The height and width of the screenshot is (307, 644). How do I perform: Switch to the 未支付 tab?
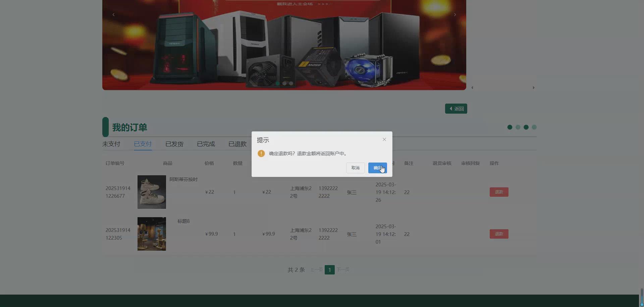[x=111, y=144]
